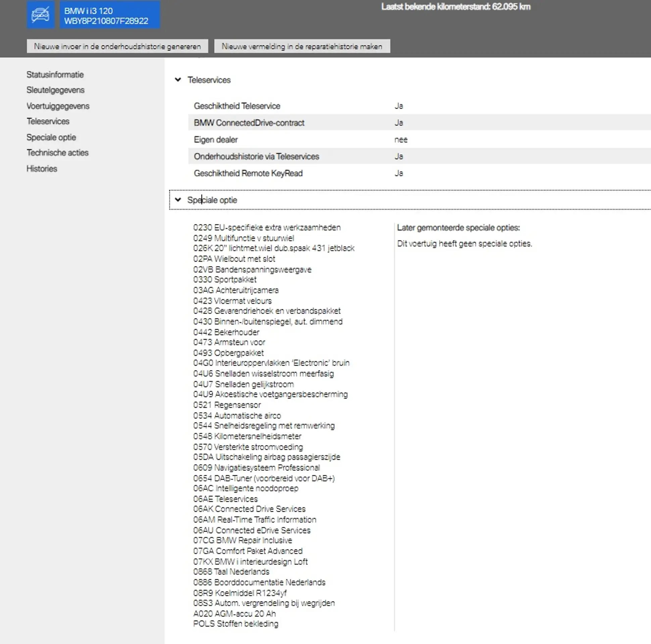Click option 04G0 Interieuroppervlakken Electronic bruin
The image size is (651, 644).
pyautogui.click(x=271, y=363)
